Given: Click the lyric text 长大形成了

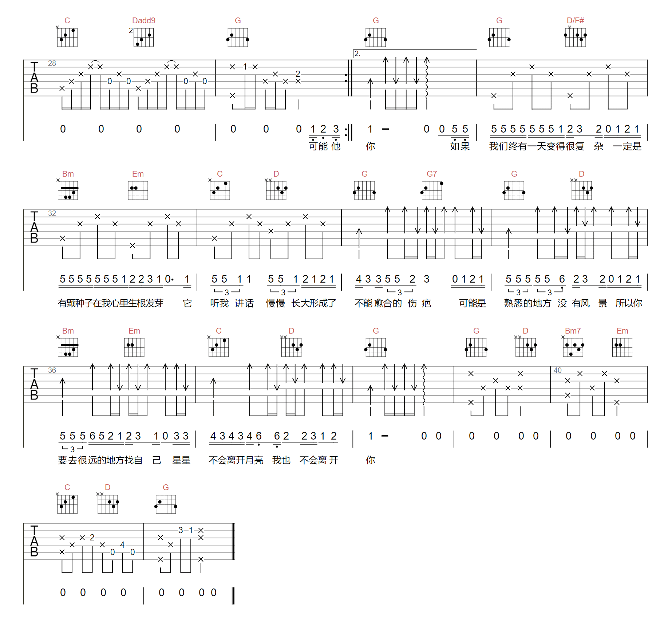Looking at the screenshot, I should [314, 303].
